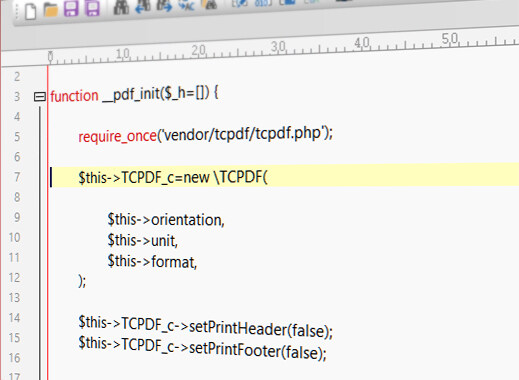Click the '$this->orientation,' argument
The height and width of the screenshot is (380, 519).
[166, 220]
